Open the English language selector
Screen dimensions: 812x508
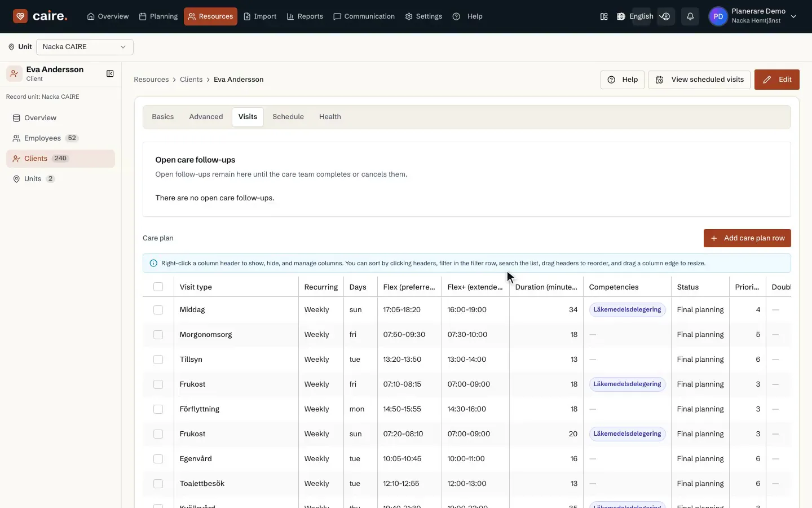click(x=641, y=16)
